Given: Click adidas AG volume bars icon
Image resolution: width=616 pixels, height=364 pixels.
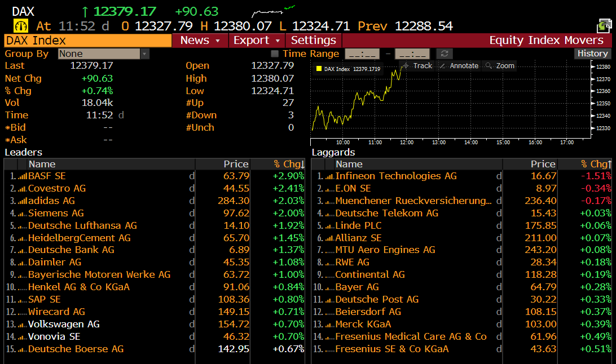Looking at the screenshot, I should pyautogui.click(x=23, y=201).
